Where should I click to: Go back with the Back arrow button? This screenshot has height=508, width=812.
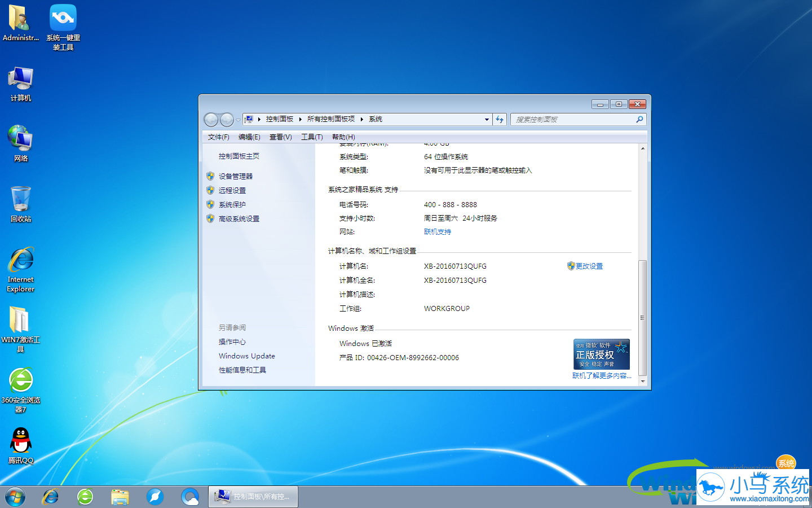(x=211, y=120)
